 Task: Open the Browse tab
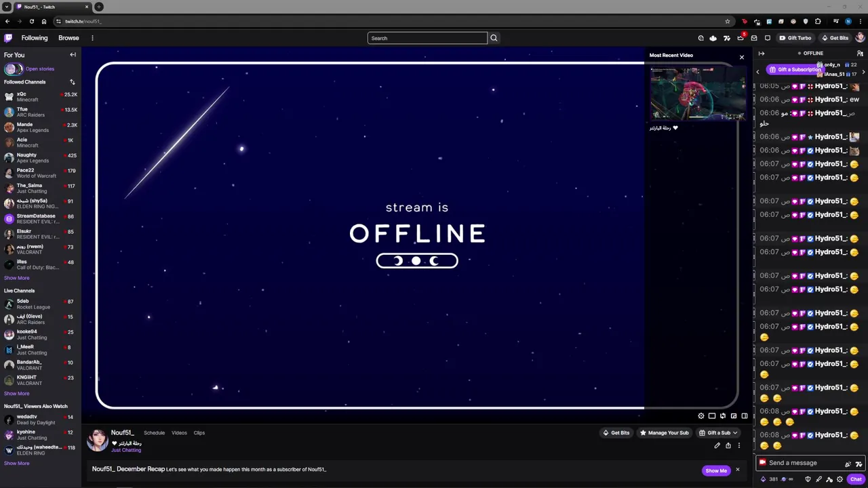[68, 38]
